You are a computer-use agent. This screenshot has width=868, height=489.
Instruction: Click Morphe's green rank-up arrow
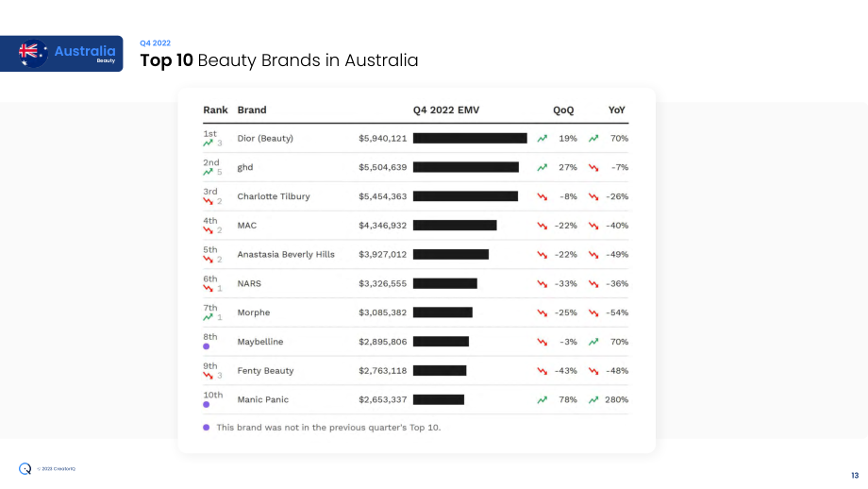[208, 317]
